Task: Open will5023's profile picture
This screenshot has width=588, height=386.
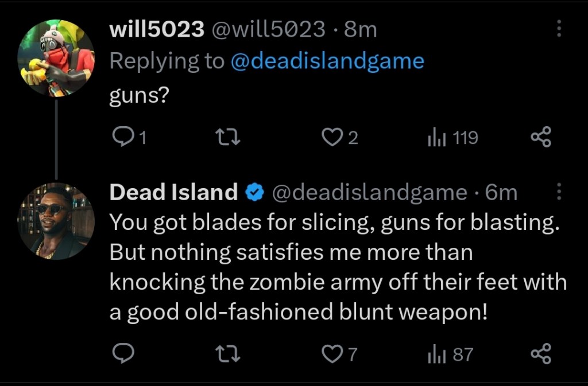Action: click(x=56, y=58)
